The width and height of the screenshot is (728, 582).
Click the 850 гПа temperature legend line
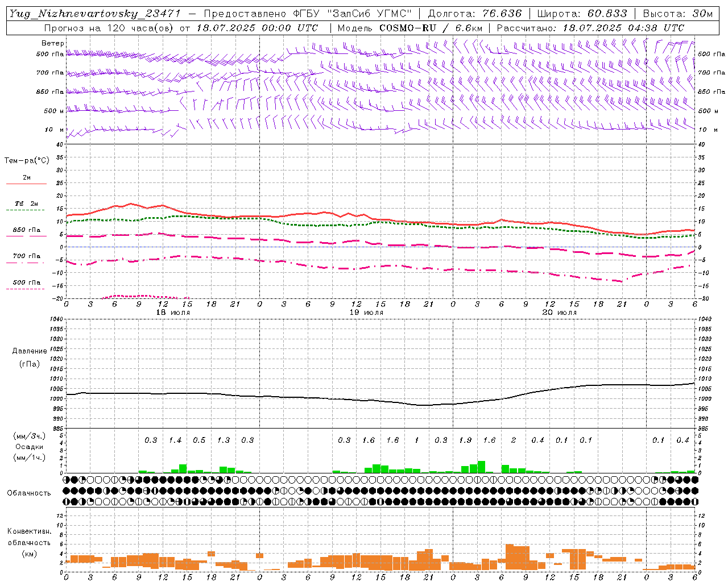tap(26, 236)
